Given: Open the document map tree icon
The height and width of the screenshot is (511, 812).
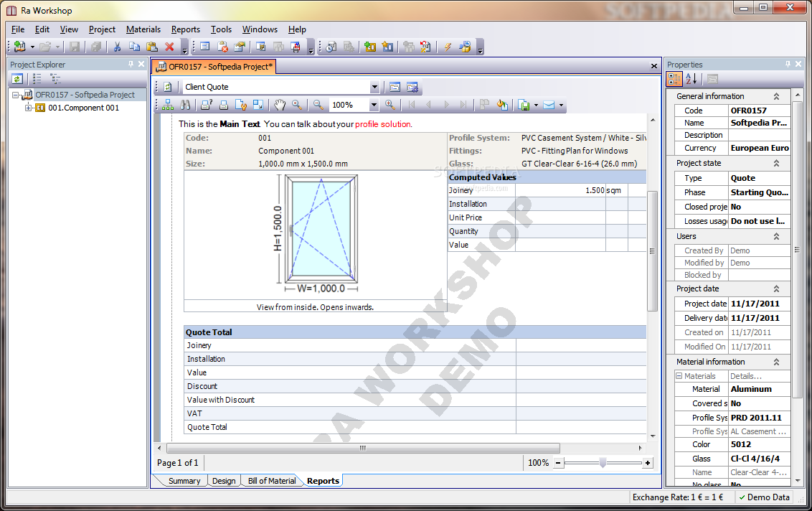Looking at the screenshot, I should click(x=168, y=106).
